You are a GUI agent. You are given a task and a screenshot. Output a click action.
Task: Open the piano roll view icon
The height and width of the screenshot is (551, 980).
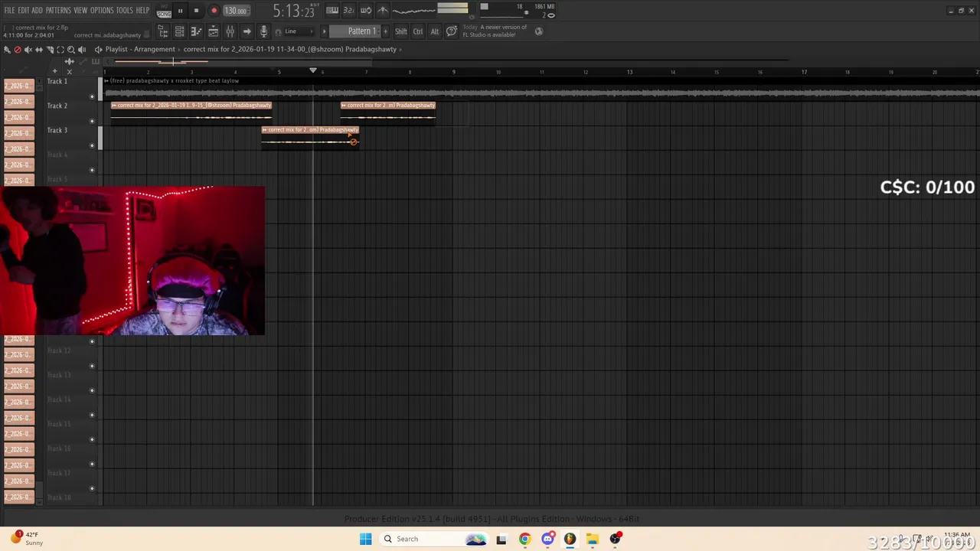point(196,31)
